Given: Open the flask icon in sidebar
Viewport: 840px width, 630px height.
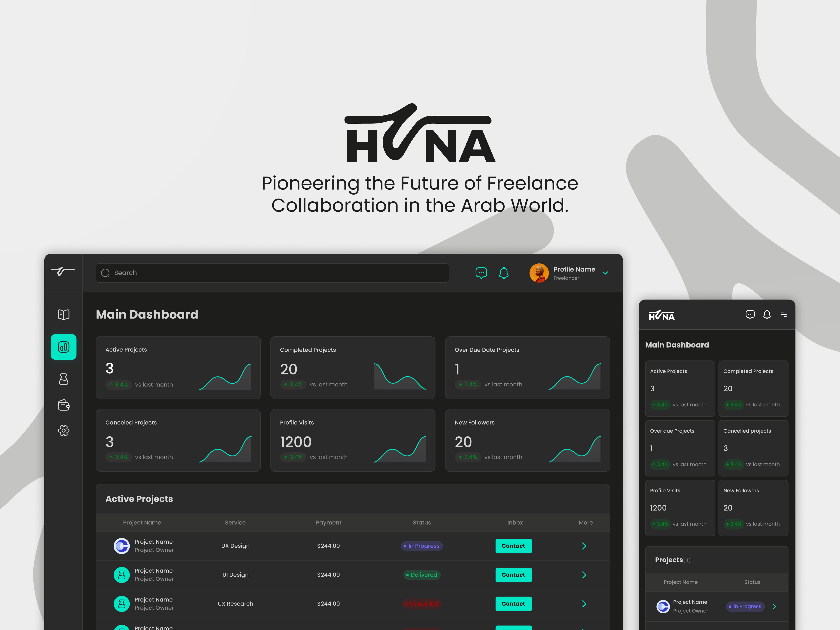Looking at the screenshot, I should (63, 379).
